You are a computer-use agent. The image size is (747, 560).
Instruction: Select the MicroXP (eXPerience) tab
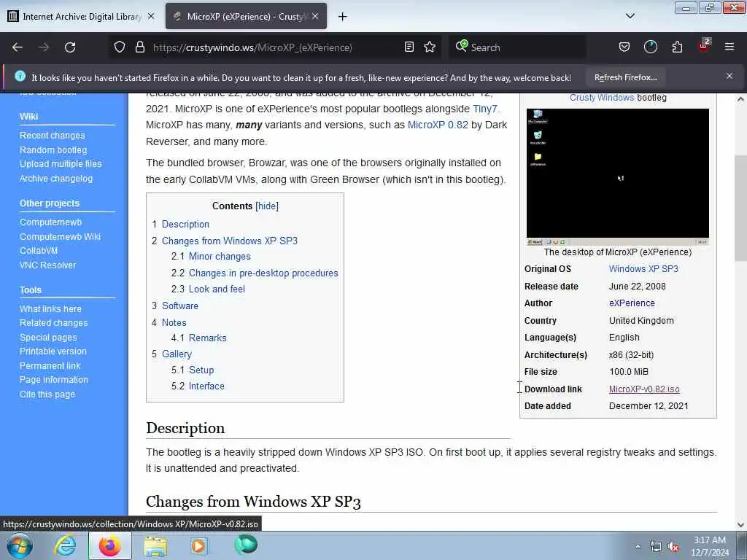coord(247,16)
